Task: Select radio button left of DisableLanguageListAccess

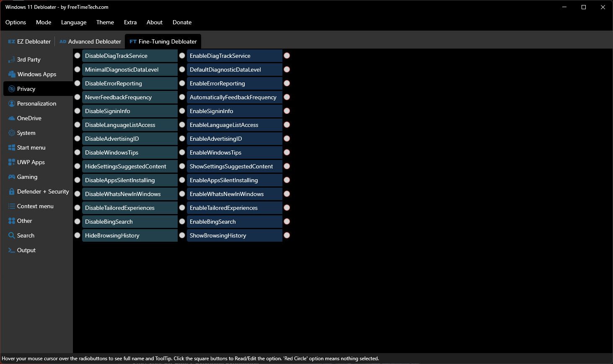Action: [78, 125]
